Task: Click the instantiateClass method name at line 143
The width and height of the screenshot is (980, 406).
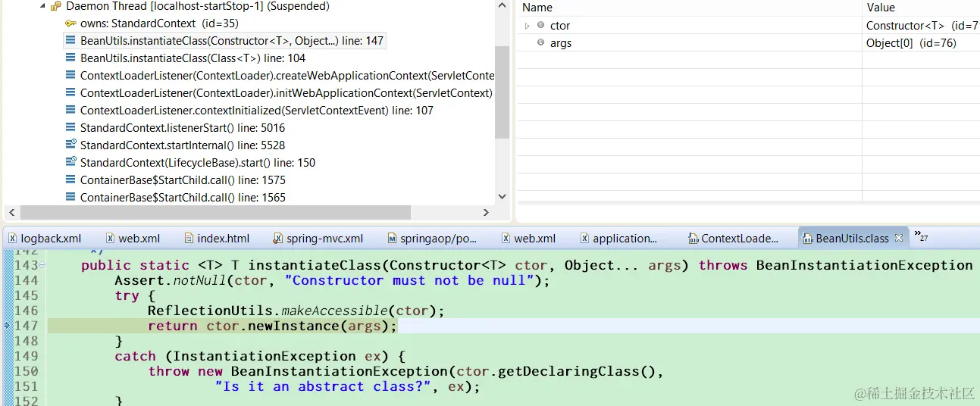Action: [315, 265]
